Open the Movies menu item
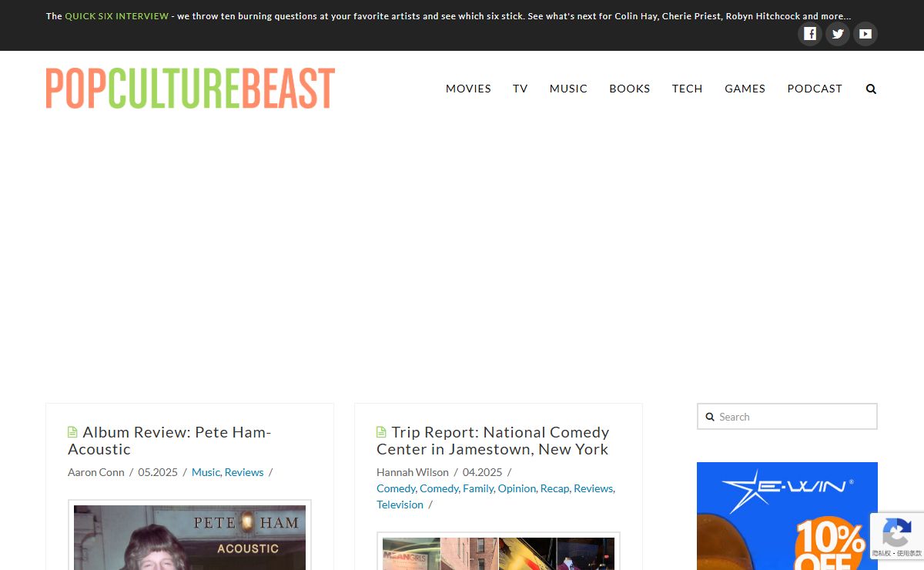This screenshot has width=924, height=570. coord(468,89)
